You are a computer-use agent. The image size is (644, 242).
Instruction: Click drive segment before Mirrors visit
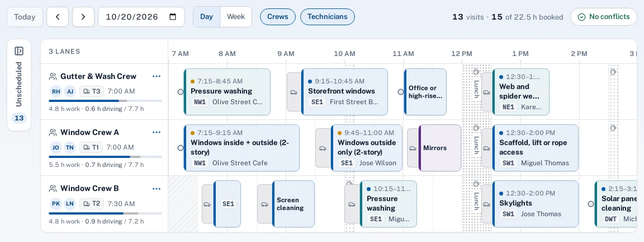pos(413,148)
